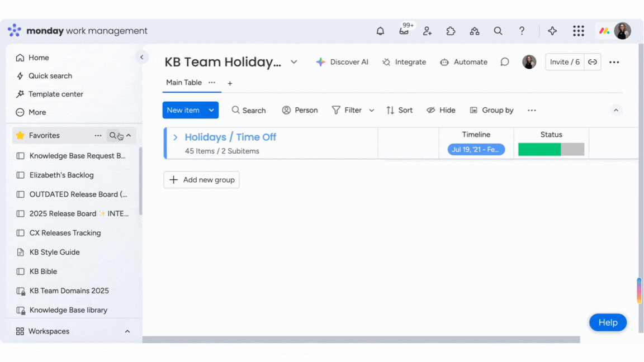Click Search in the board toolbar
Screen dimensions: 644x362
click(248, 110)
